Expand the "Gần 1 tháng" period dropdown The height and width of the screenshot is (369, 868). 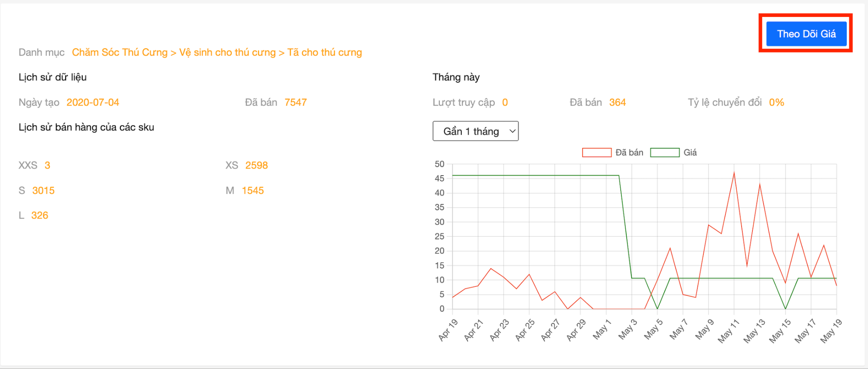476,131
